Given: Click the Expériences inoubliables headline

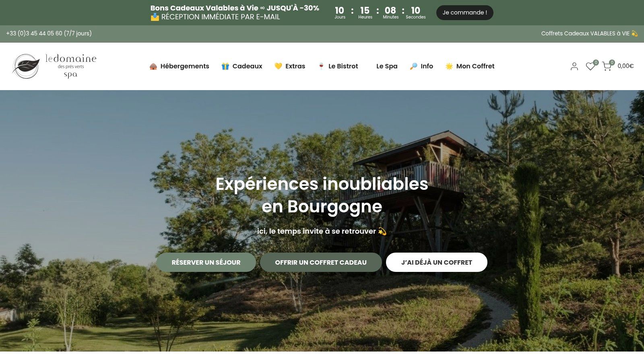Looking at the screenshot, I should click(x=322, y=195).
